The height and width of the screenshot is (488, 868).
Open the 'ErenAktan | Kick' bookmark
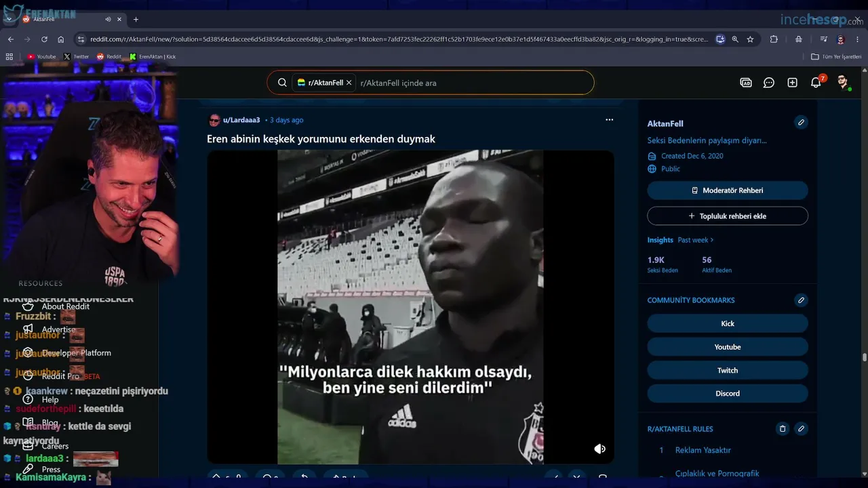[x=153, y=57]
